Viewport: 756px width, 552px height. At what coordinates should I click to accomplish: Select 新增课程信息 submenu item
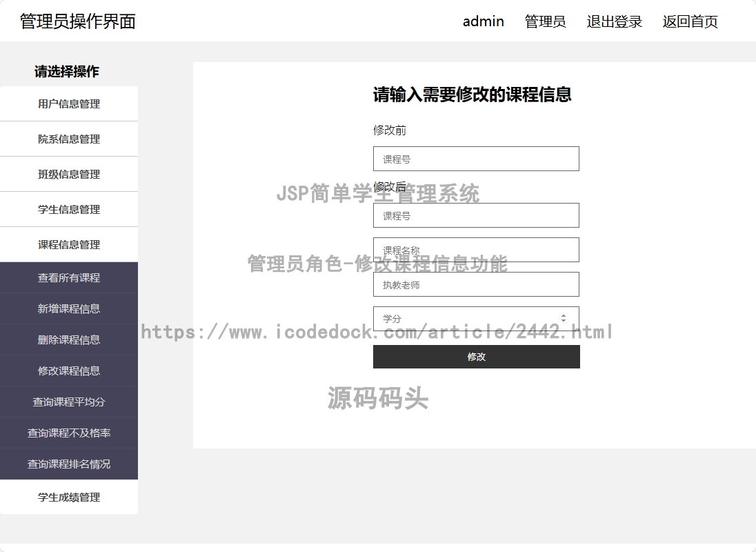pos(69,308)
